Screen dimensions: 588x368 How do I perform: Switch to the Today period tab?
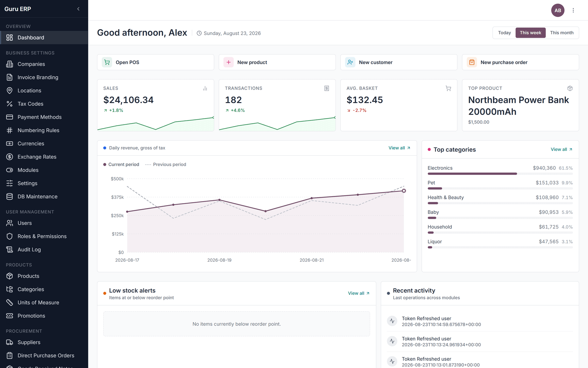[x=504, y=33]
